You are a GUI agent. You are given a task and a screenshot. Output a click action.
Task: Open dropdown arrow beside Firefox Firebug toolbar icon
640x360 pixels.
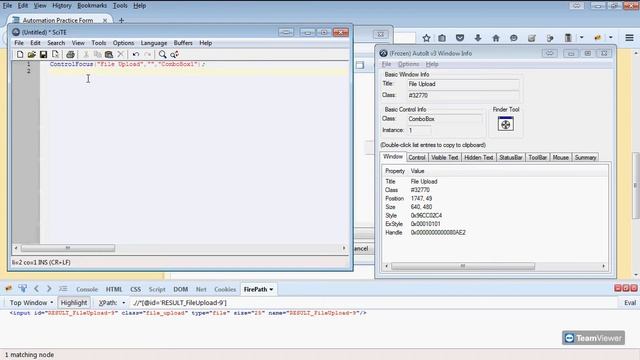coord(611,38)
